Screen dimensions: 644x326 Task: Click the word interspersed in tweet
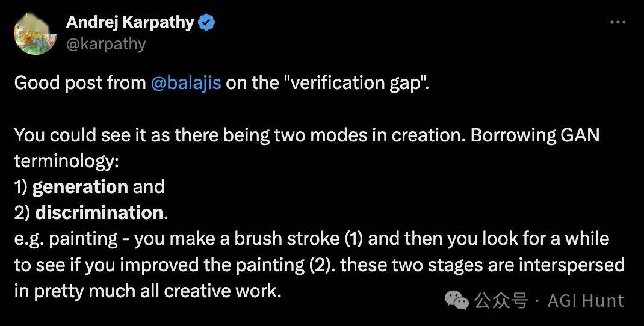point(571,265)
